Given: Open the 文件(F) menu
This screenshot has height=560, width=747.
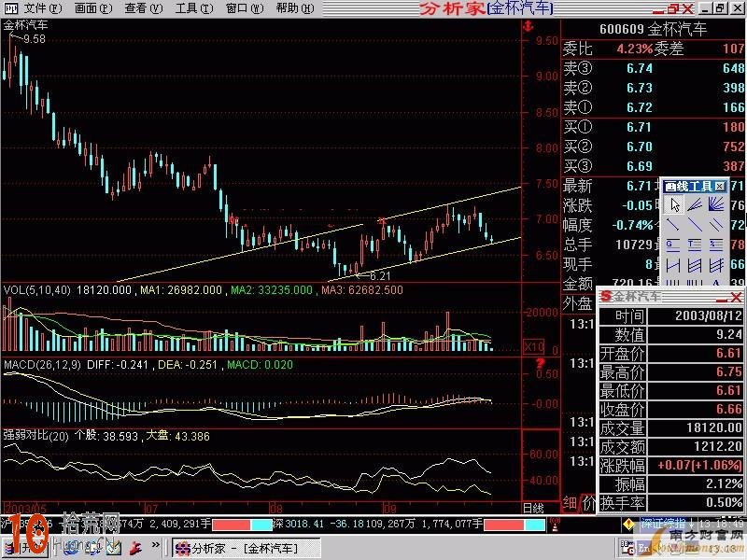Looking at the screenshot, I should (x=43, y=8).
